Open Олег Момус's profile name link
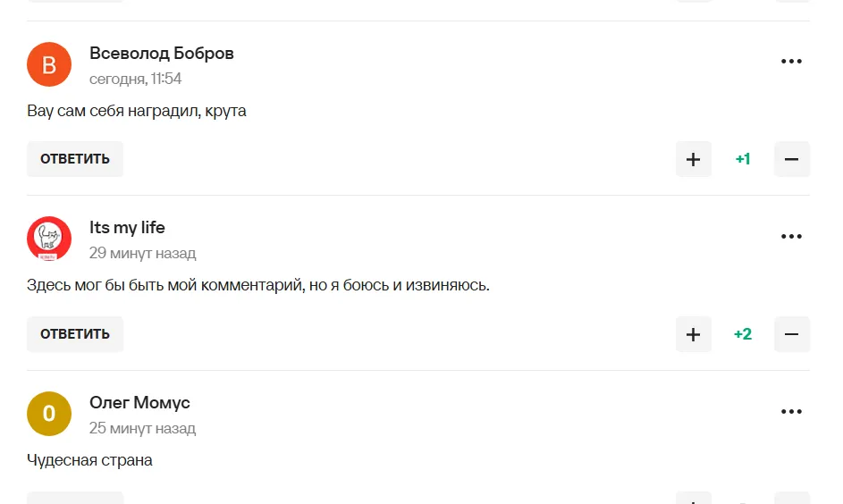 click(x=139, y=403)
